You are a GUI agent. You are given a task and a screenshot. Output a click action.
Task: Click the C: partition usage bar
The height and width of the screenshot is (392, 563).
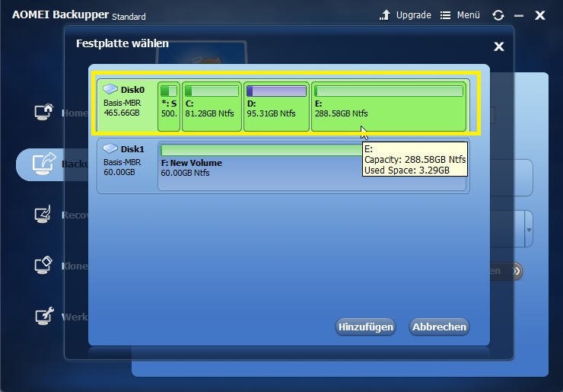(x=212, y=91)
